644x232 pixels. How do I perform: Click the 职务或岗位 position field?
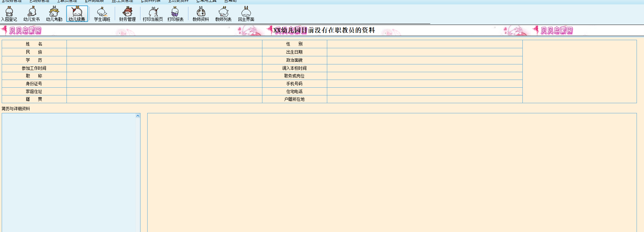[425, 76]
